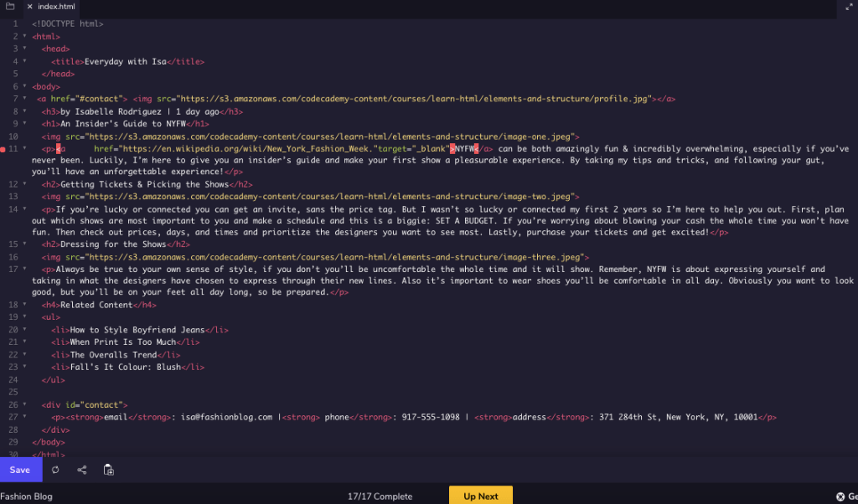Collapse the html tag on line 2

coord(24,37)
